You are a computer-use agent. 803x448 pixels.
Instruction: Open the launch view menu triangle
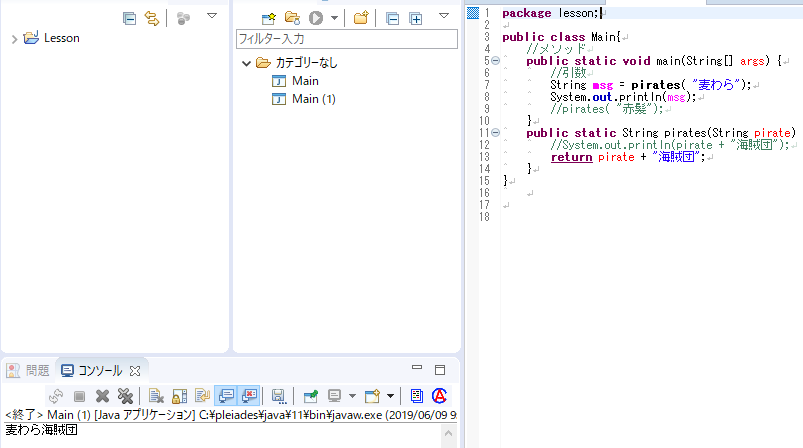point(444,16)
